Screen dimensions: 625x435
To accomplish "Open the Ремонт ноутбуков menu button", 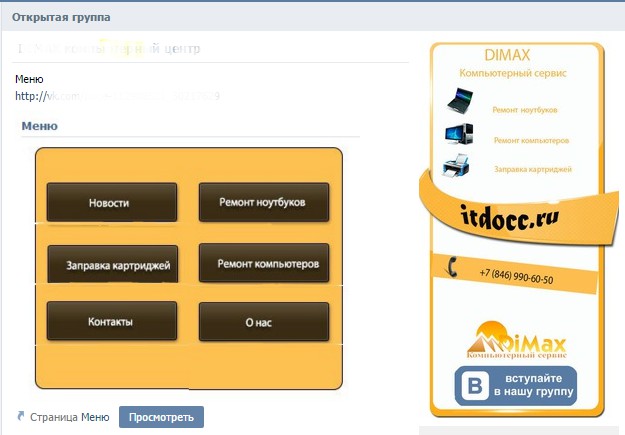I will pos(264,202).
